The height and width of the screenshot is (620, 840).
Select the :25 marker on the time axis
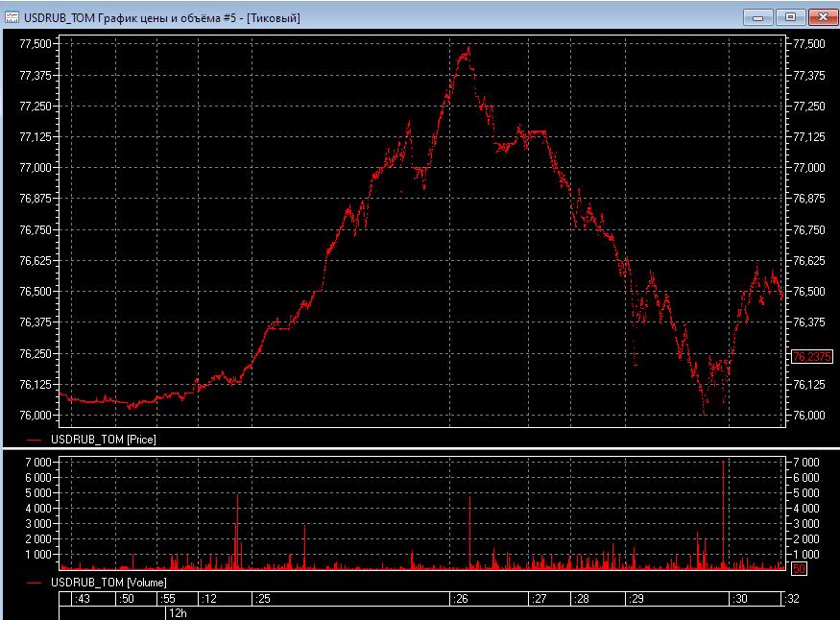coord(263,599)
